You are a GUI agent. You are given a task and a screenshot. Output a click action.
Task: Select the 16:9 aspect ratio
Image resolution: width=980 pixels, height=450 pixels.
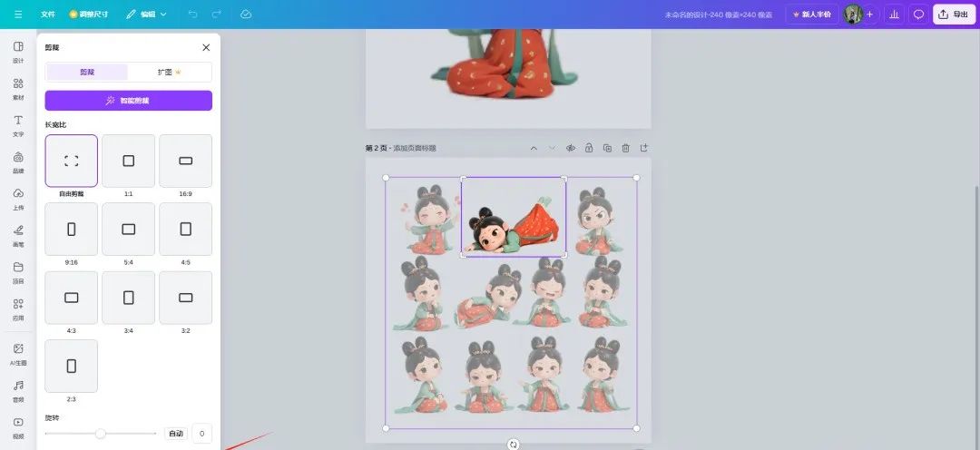point(186,161)
